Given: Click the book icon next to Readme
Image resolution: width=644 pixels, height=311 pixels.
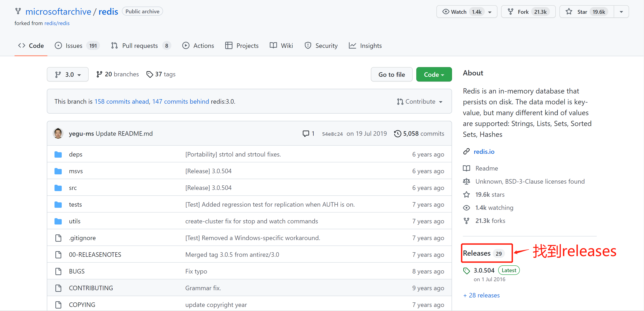Looking at the screenshot, I should 466,168.
